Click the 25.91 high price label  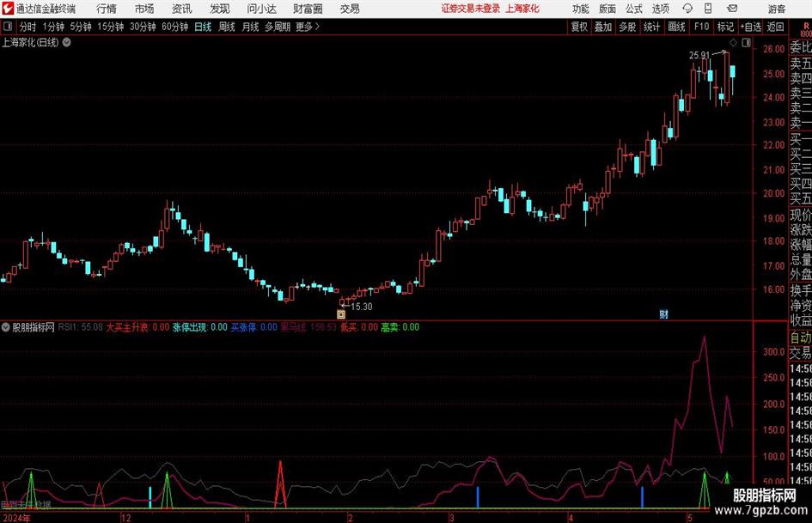699,55
